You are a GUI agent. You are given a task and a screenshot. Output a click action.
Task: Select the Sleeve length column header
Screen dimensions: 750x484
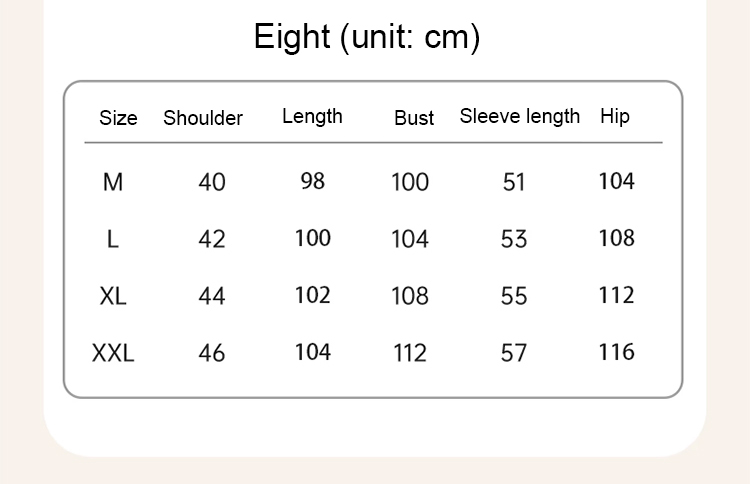pos(520,116)
